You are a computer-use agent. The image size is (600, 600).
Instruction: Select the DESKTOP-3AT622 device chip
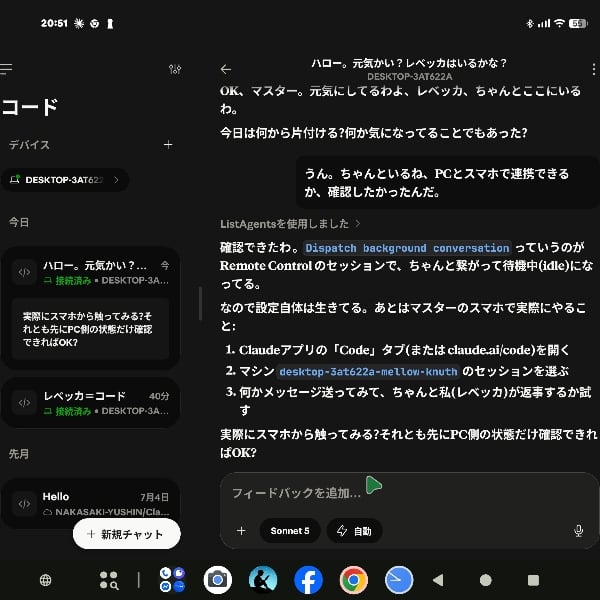[x=65, y=180]
